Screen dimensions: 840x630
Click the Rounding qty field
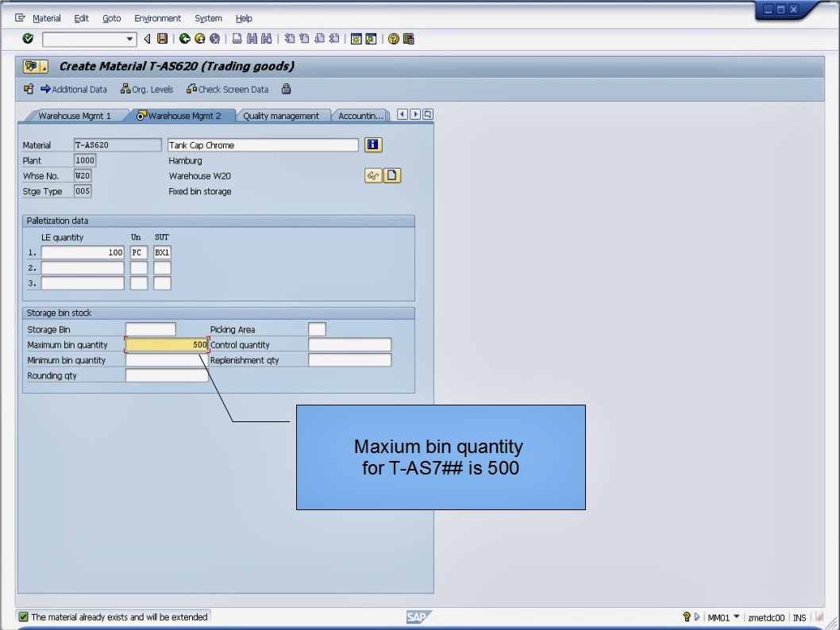coord(167,376)
